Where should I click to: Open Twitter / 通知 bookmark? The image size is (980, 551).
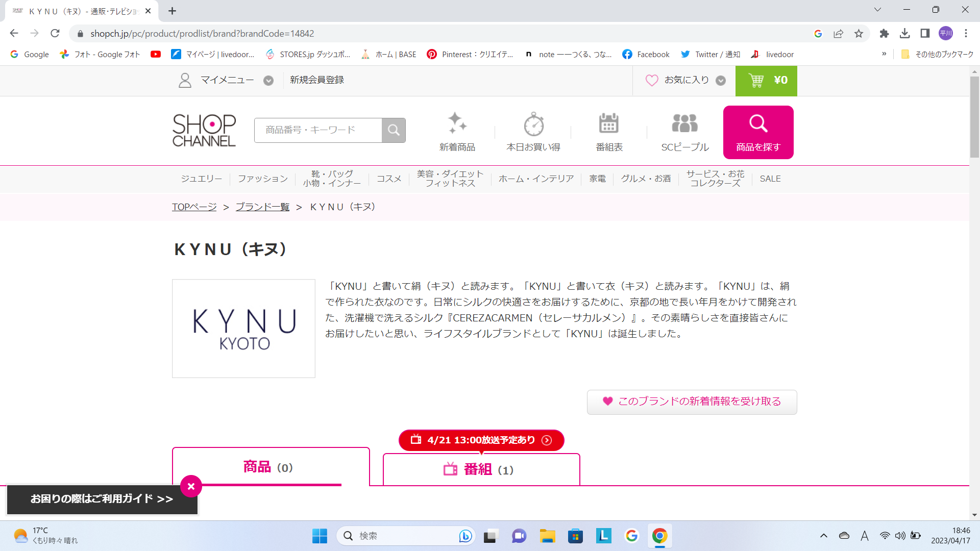tap(710, 54)
